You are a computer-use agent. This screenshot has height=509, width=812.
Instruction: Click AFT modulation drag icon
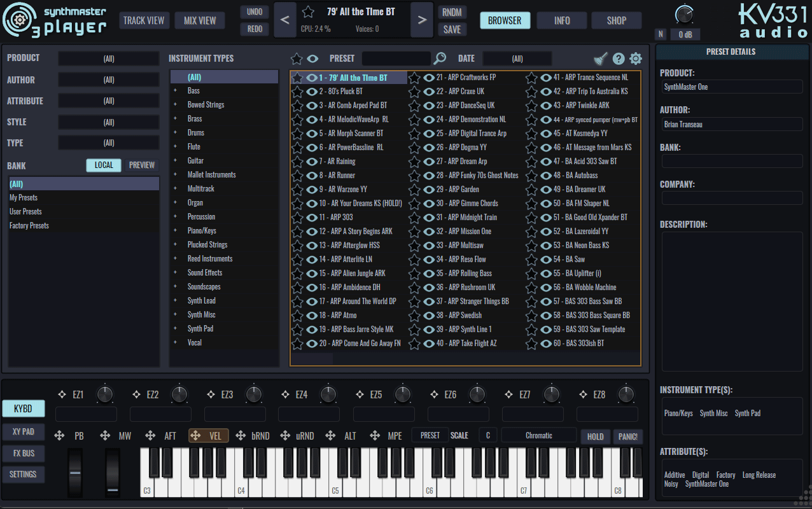[x=150, y=436]
